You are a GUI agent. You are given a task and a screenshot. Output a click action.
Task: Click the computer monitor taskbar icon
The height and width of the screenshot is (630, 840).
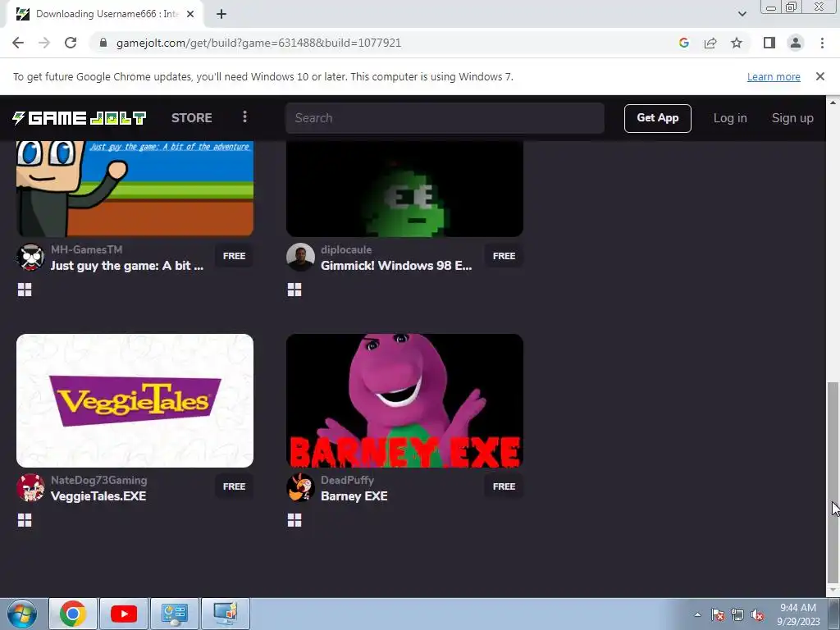[226, 614]
